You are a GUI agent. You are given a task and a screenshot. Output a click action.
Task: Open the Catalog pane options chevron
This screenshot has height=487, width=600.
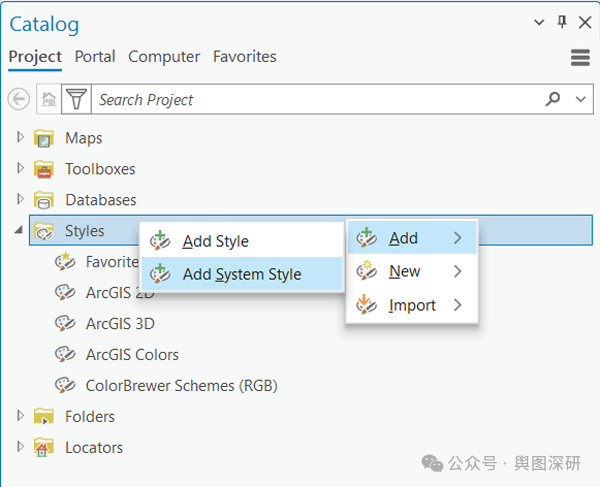coord(539,22)
